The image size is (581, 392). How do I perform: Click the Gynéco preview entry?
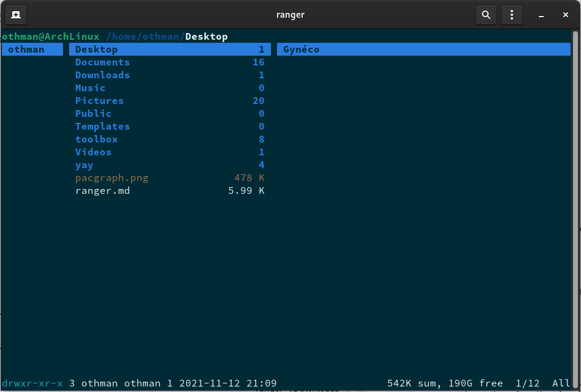(x=301, y=50)
